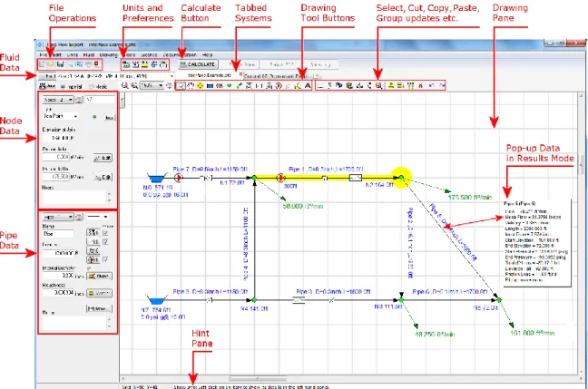
Task: Click the More button in pipe panel
Action: 100,309
